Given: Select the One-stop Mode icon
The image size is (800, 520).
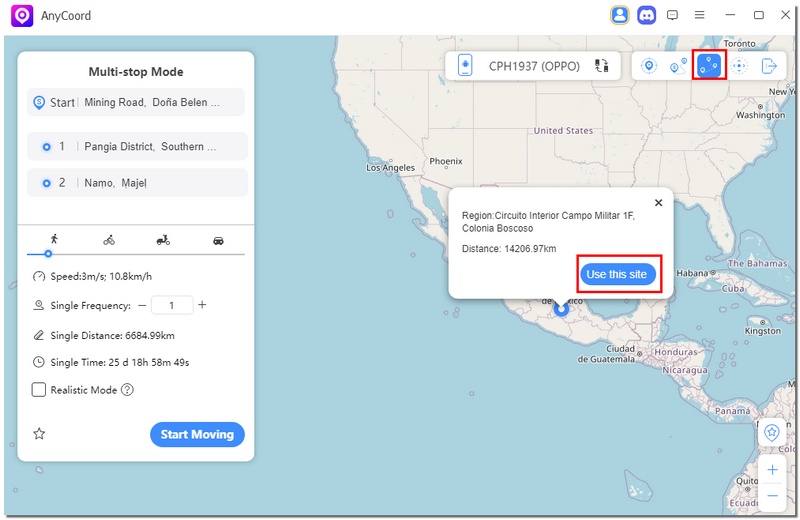Looking at the screenshot, I should point(679,66).
